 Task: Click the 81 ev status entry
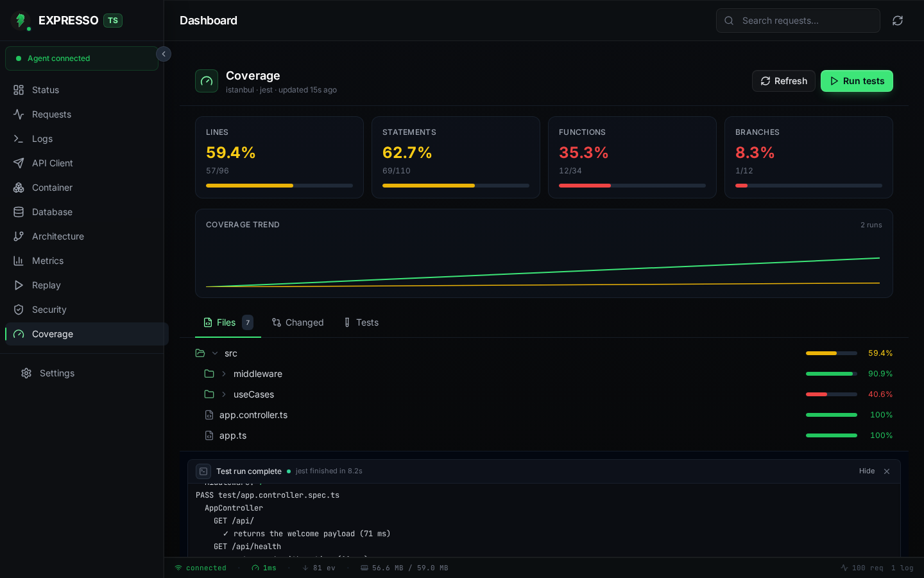point(319,568)
